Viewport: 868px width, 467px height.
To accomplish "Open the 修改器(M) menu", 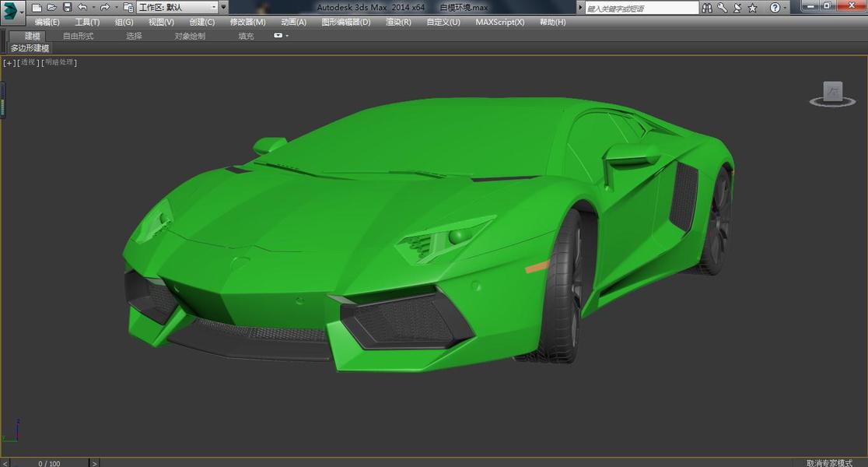I will coord(247,22).
